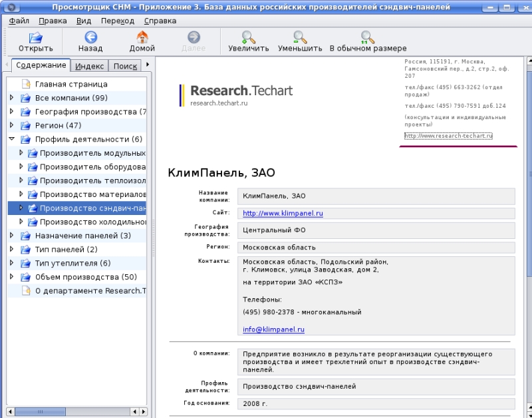Viewport: 532px width, 418px height.
Task: Expand Производитель модульных subnode
Action: click(21, 153)
